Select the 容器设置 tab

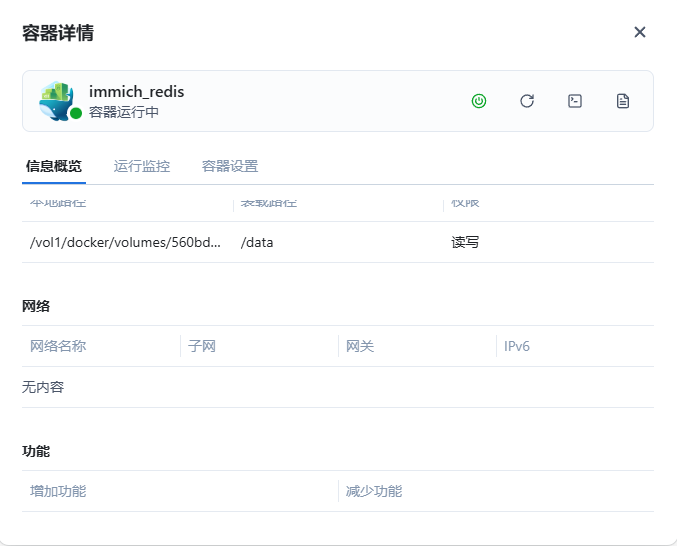coord(230,166)
